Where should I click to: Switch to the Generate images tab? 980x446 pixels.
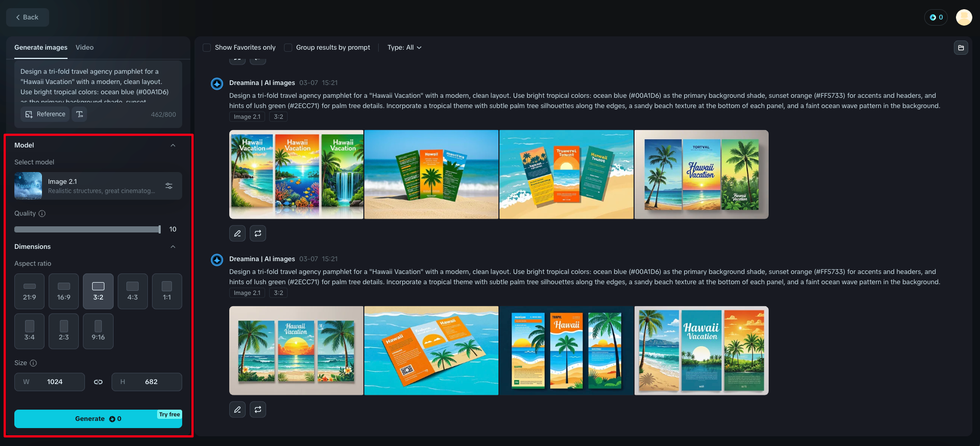pyautogui.click(x=41, y=48)
